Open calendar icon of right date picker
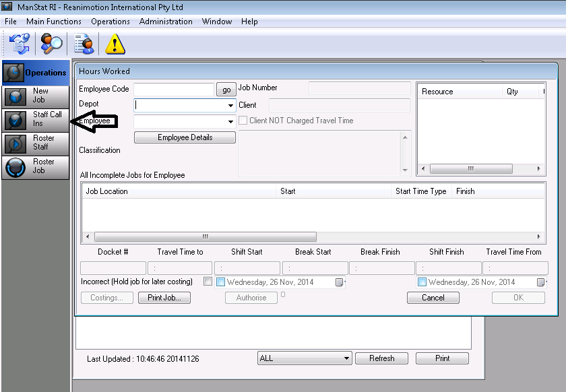The width and height of the screenshot is (566, 392). tap(540, 282)
